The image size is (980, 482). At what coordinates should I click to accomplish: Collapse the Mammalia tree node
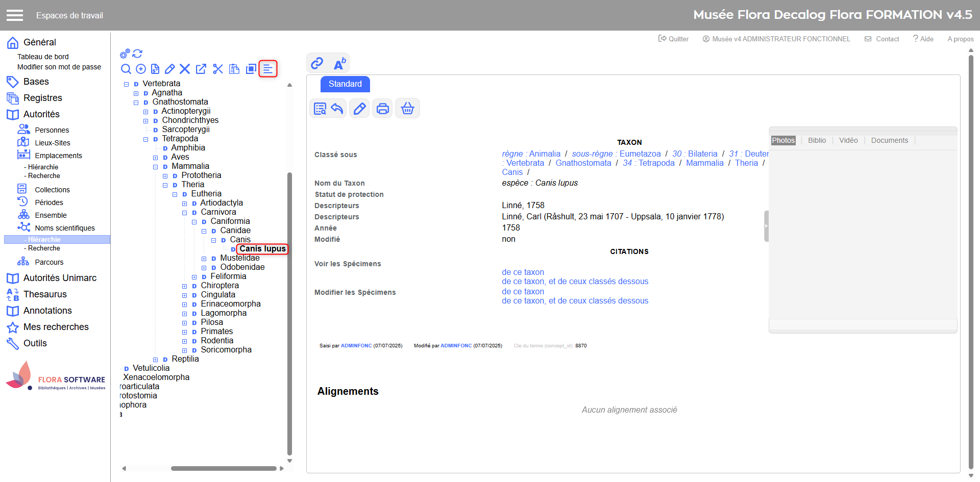(156, 167)
